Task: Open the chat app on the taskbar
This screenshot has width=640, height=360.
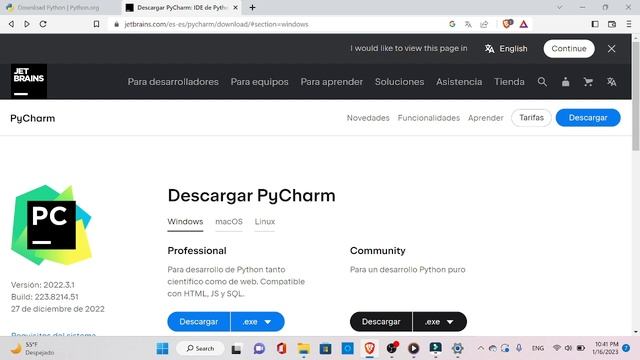Action: coord(259,349)
